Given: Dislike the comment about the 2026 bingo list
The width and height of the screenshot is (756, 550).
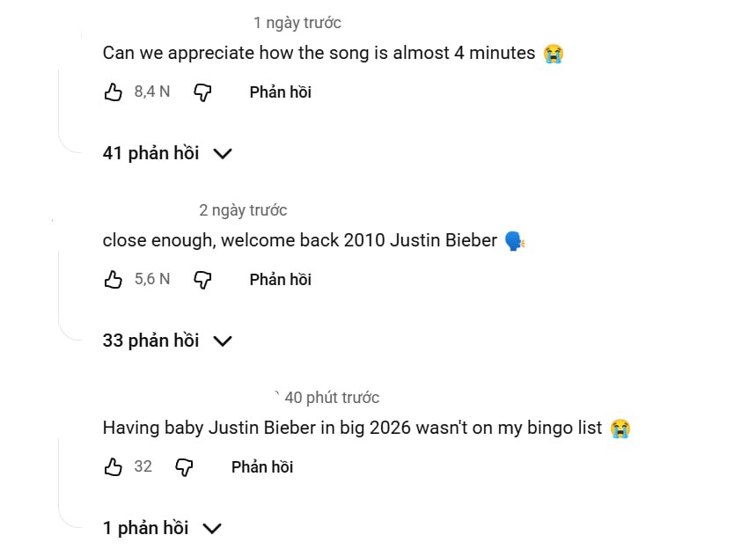Looking at the screenshot, I should tap(184, 466).
